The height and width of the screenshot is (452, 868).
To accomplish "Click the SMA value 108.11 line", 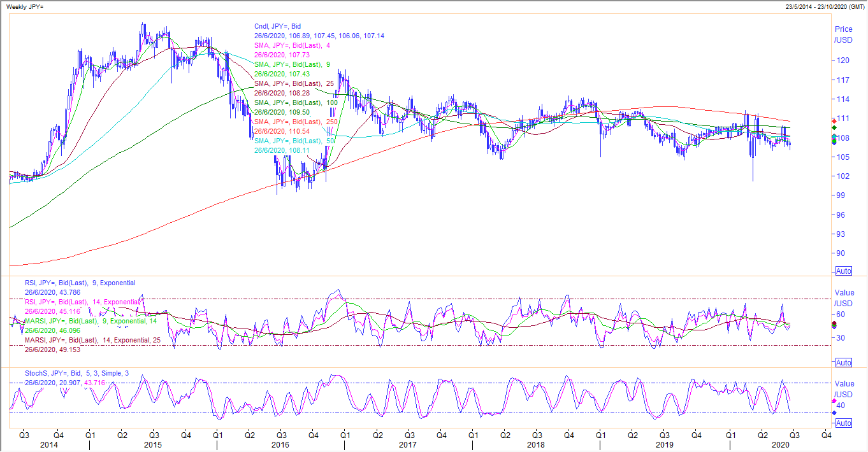I will (x=282, y=150).
